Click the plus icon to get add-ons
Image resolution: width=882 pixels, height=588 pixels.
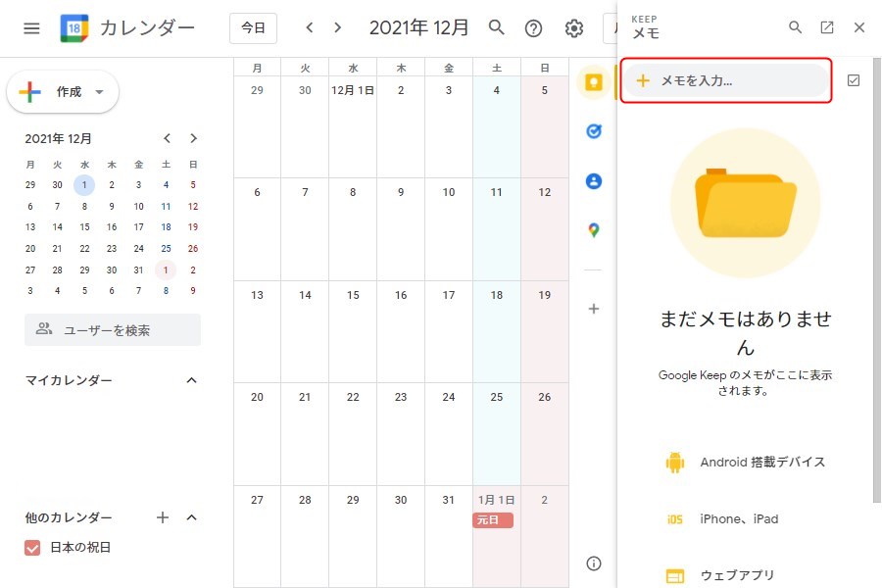(x=593, y=309)
